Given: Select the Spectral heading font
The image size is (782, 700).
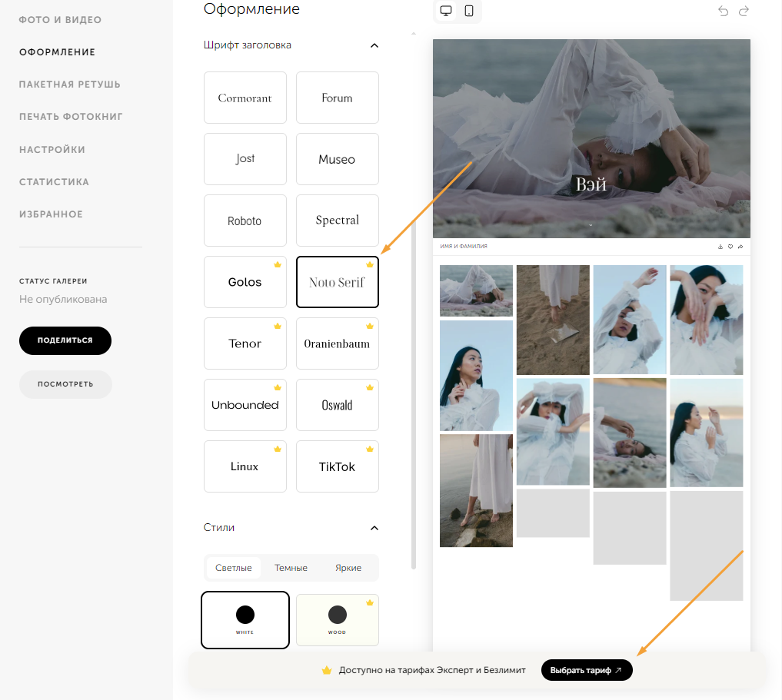Looking at the screenshot, I should 337,221.
